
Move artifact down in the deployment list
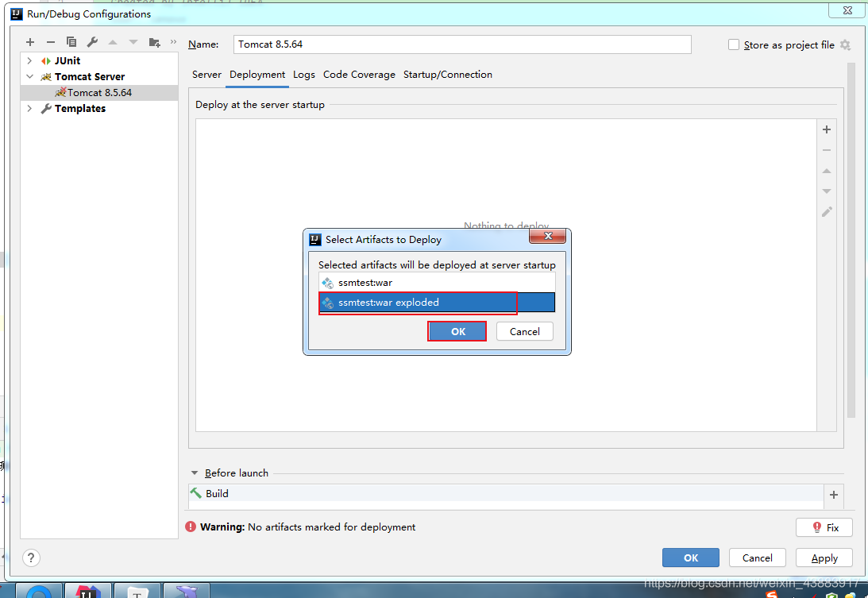pyautogui.click(x=827, y=191)
